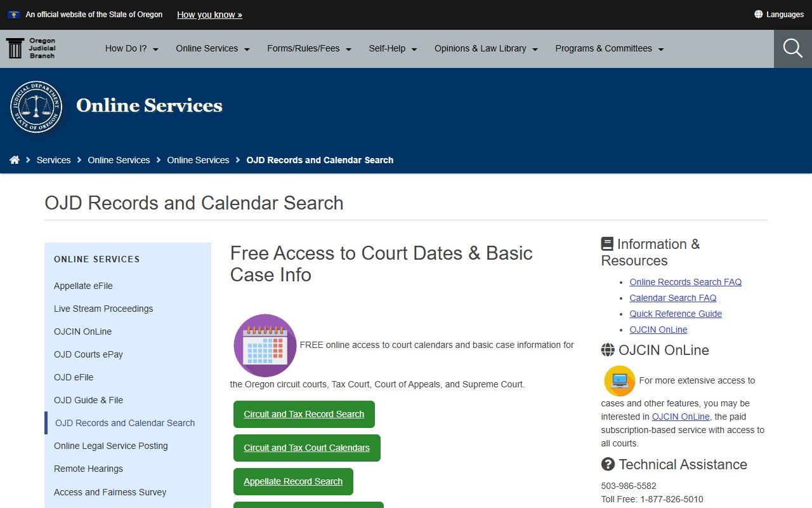Click the home icon in breadcrumb
The height and width of the screenshot is (508, 812).
click(x=15, y=160)
